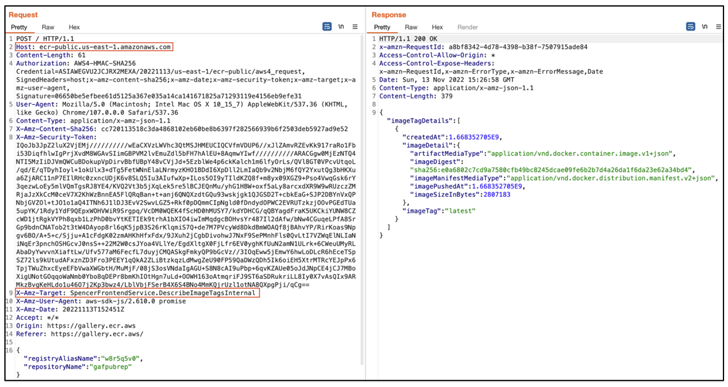Click the 'POST / HTTP/1.1' request line
728x387 pixels.
click(45, 39)
